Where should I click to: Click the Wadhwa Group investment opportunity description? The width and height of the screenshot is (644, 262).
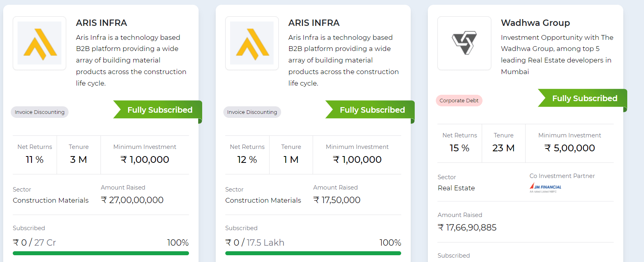557,55
